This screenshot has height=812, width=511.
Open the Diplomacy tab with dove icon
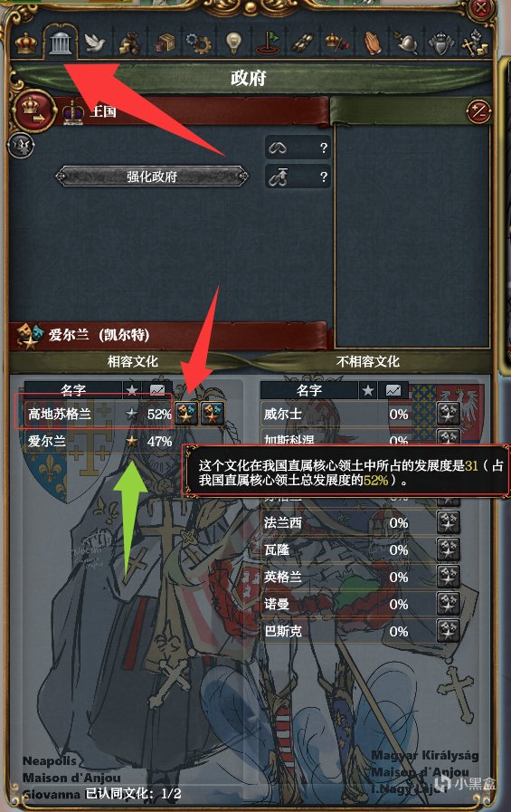coord(95,43)
